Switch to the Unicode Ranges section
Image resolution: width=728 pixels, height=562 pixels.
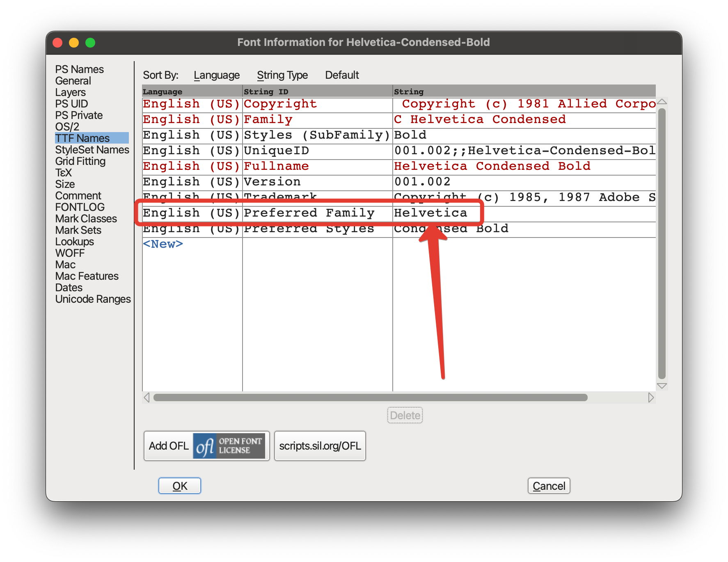point(93,299)
